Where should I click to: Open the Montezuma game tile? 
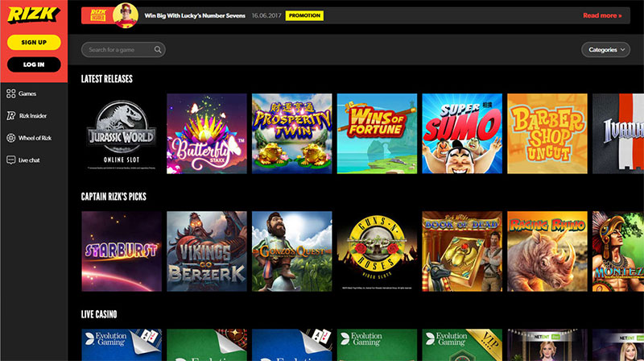coord(618,251)
